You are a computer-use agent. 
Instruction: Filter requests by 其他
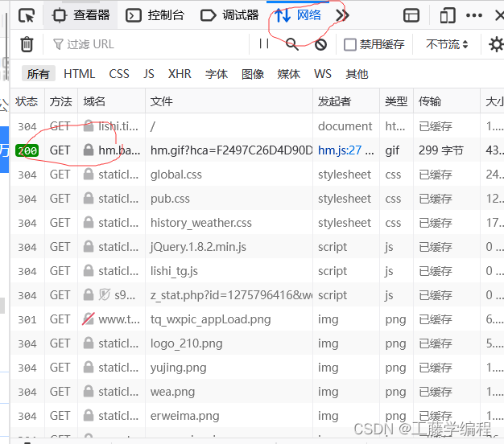tap(357, 74)
